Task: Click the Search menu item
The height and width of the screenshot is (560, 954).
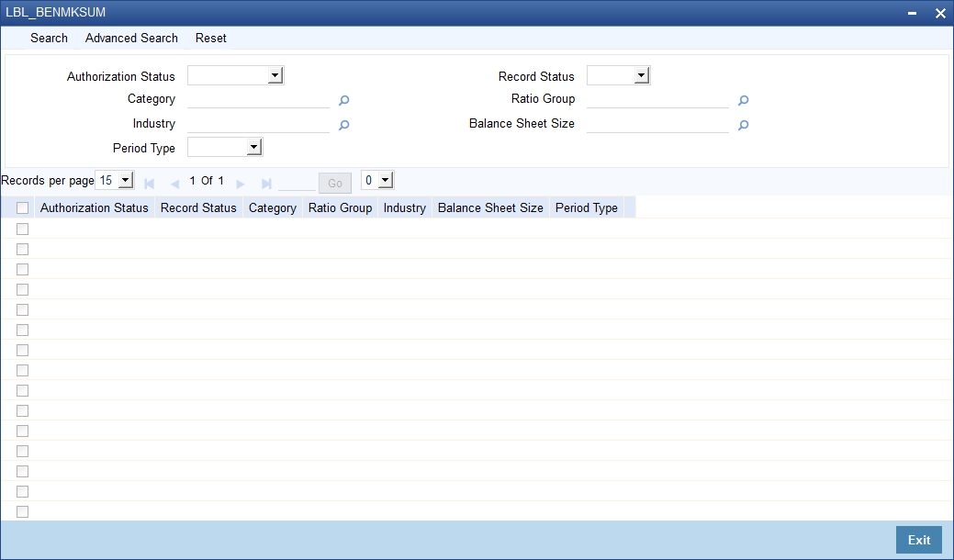Action: [50, 38]
